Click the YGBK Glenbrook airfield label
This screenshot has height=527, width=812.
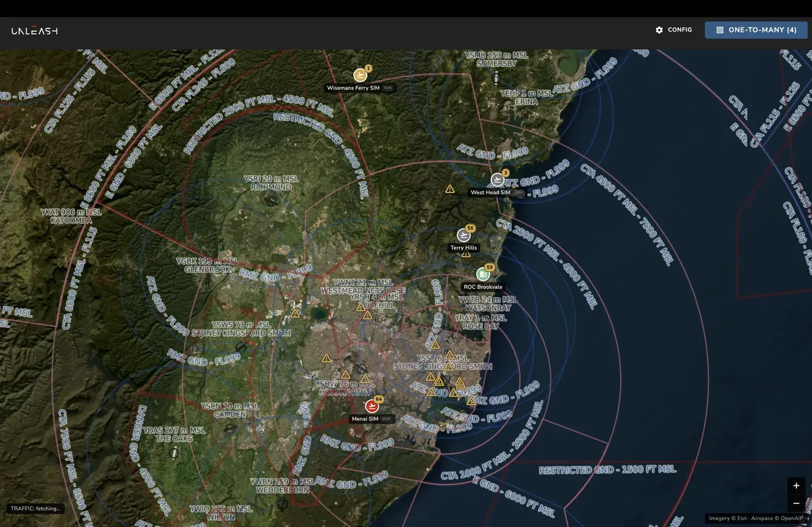click(207, 265)
